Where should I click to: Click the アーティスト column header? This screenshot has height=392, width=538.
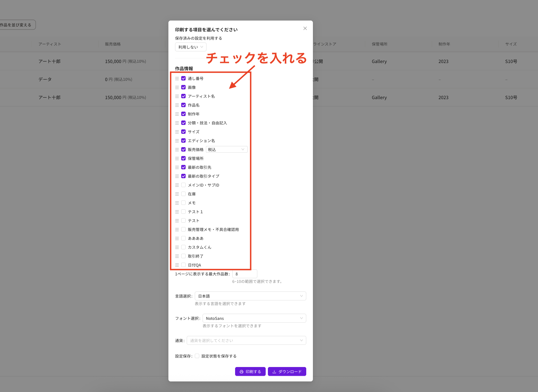click(x=49, y=44)
